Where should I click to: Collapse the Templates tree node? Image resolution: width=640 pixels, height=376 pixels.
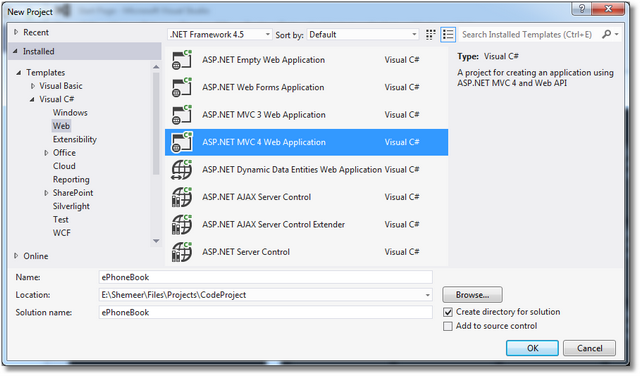click(x=19, y=73)
